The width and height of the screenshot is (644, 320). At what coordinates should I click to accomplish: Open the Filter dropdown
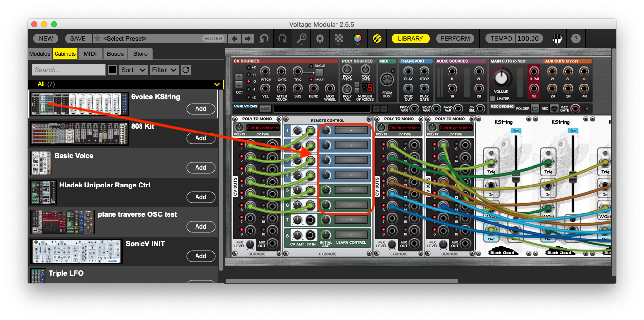164,70
